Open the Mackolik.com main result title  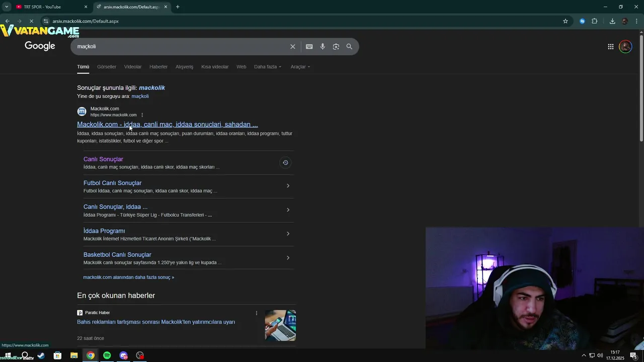tap(168, 124)
